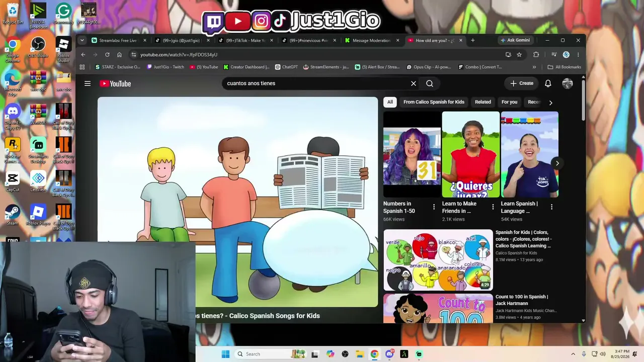Show hidden system tray icons
The width and height of the screenshot is (644, 362).
(573, 354)
